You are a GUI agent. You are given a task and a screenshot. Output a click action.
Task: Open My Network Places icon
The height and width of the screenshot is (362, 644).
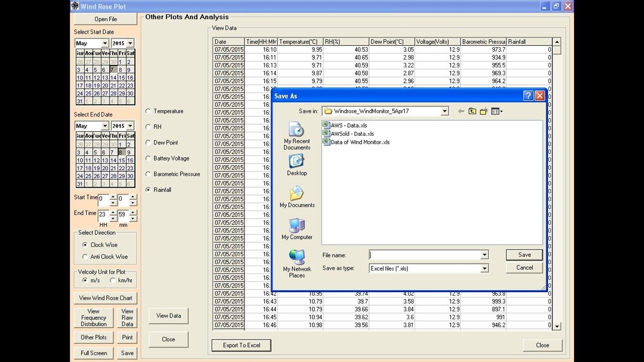point(296,257)
